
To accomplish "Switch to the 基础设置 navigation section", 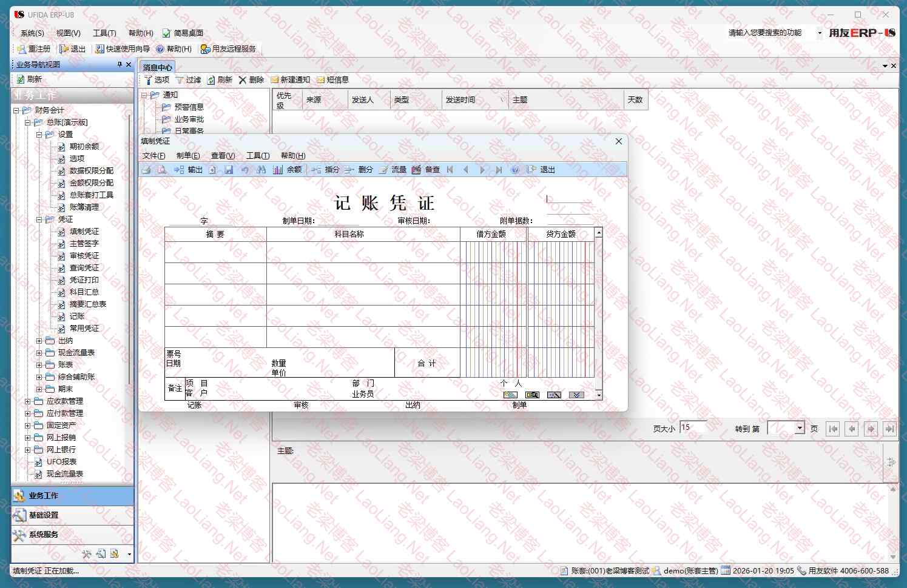I will click(x=44, y=515).
